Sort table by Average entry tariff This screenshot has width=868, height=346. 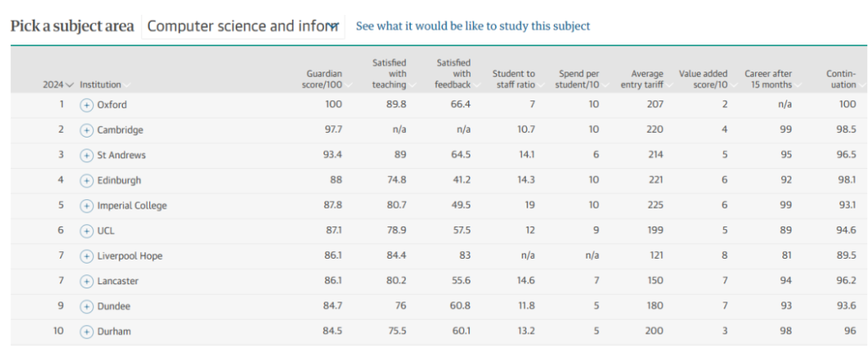(642, 79)
